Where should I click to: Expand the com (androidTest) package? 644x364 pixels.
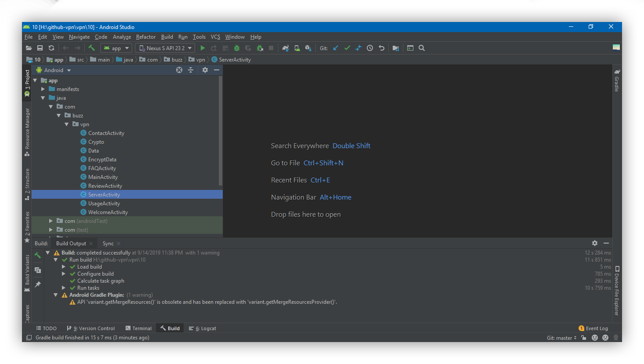[51, 221]
